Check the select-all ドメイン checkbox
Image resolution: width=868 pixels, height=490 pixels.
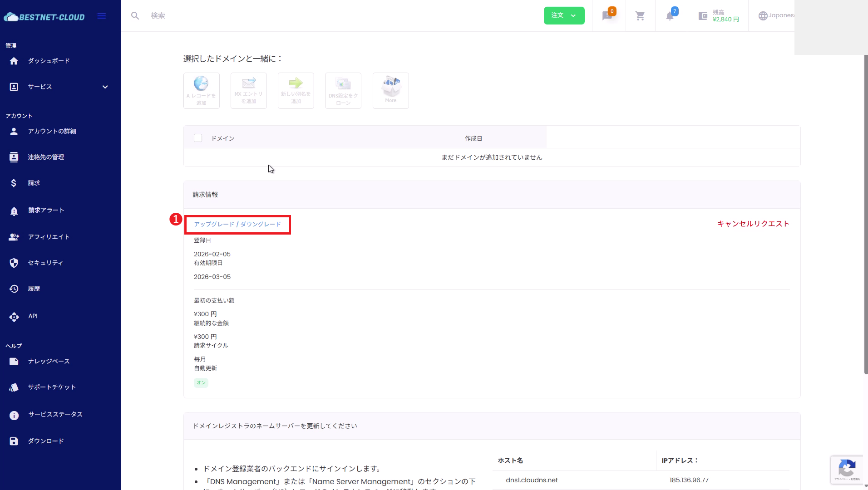click(198, 138)
